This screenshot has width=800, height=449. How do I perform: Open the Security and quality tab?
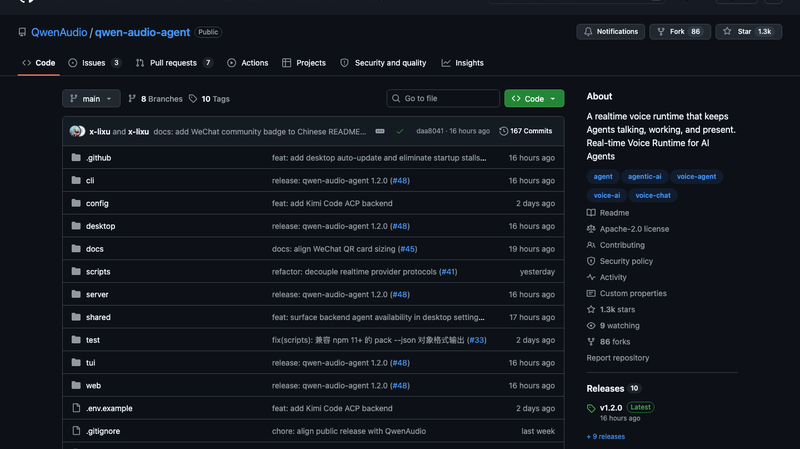(383, 63)
